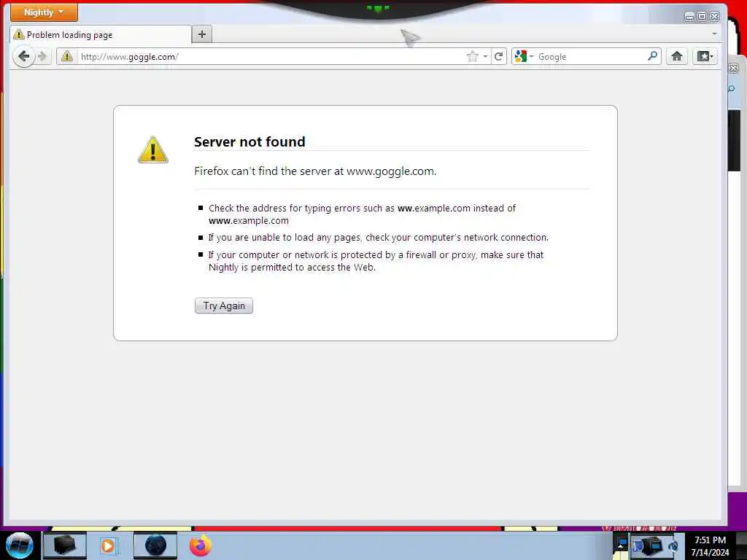Screen dimensions: 747x560
Task: Click bullet about firewall or proxy
Action: click(376, 261)
